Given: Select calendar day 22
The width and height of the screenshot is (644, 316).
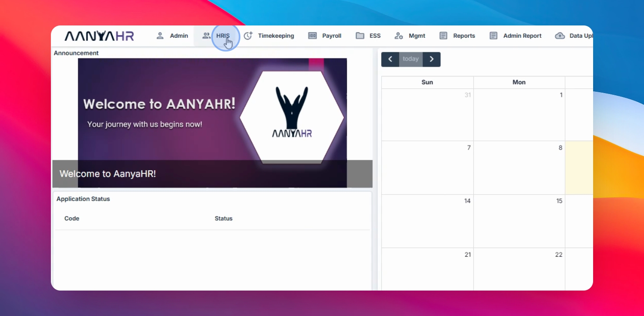Looking at the screenshot, I should [x=519, y=269].
